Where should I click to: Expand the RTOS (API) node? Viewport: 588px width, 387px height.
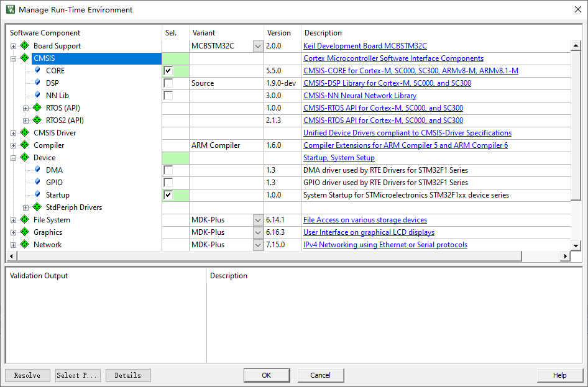coord(25,108)
